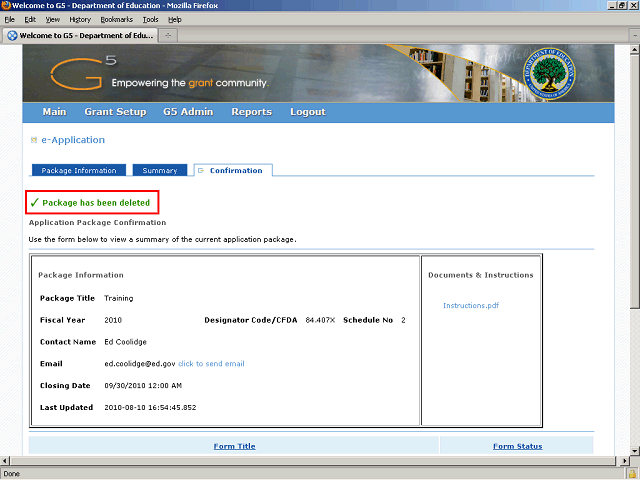
Task: Click the email 'ed.coolidge@ed.gov'
Action: [140, 364]
